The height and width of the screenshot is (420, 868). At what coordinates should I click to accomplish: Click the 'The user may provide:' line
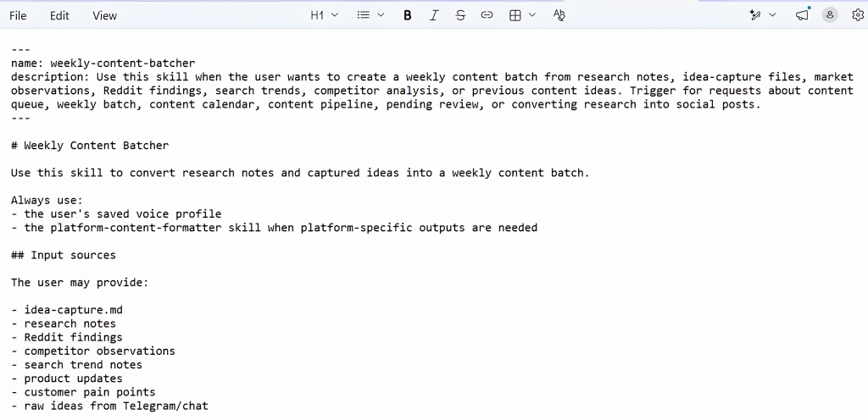pos(80,282)
